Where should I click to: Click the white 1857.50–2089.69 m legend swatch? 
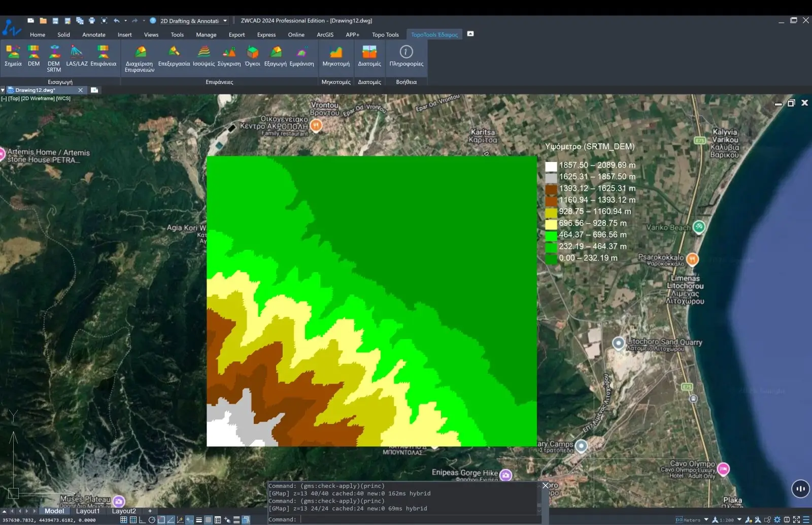click(x=551, y=166)
